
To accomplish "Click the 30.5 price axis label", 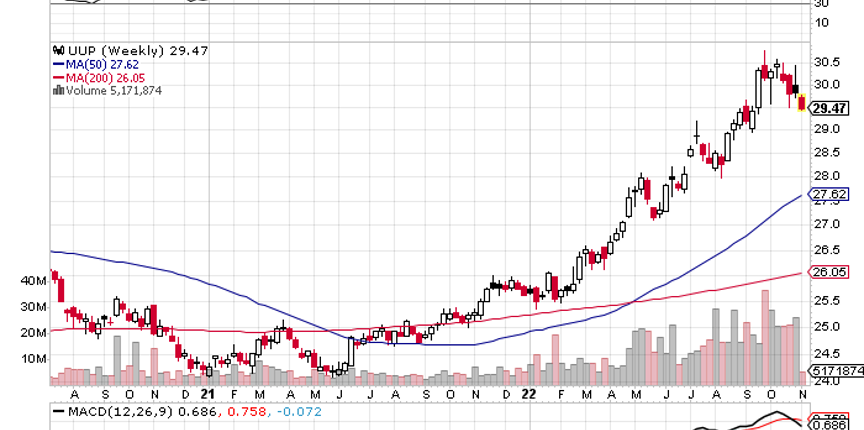I will point(826,61).
